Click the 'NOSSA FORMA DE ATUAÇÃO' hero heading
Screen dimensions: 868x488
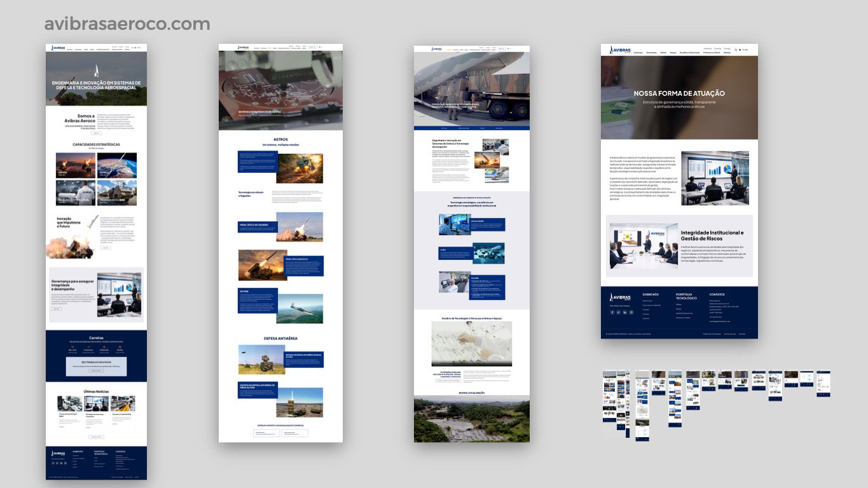tap(679, 93)
